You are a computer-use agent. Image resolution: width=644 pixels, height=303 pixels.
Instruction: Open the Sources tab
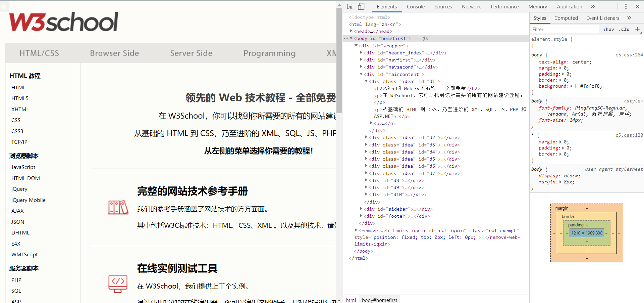pyautogui.click(x=443, y=6)
